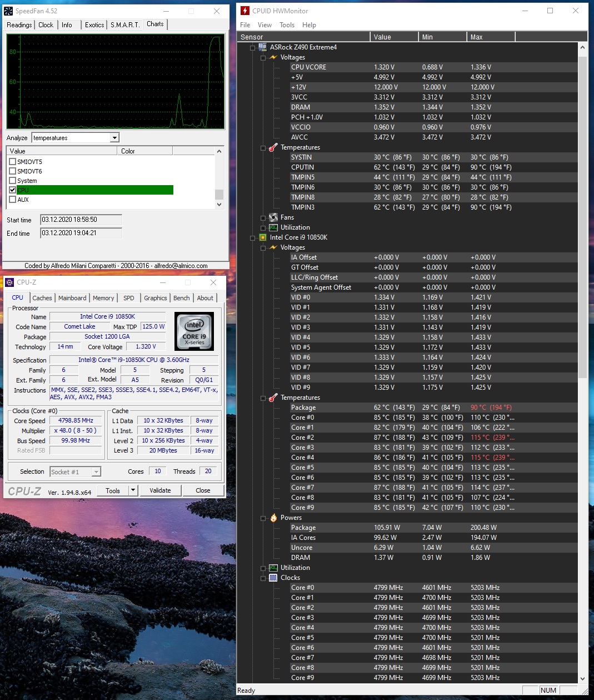The width and height of the screenshot is (594, 700).
Task: Uncheck the CPU checkbox in SpeedFan
Action: tap(12, 190)
